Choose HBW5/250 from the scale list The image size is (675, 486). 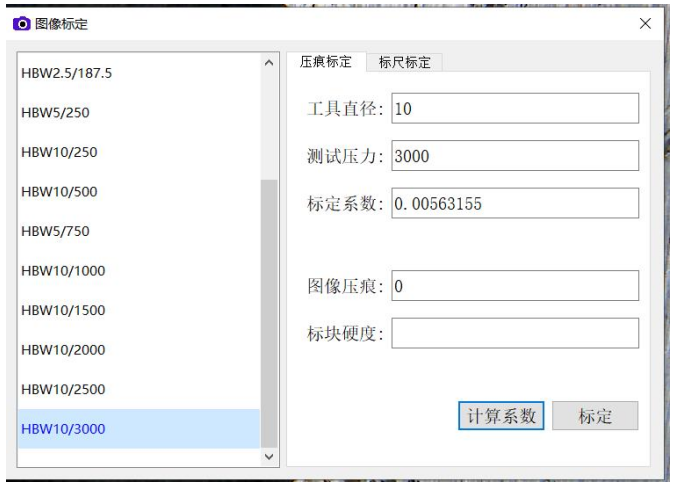pos(137,112)
